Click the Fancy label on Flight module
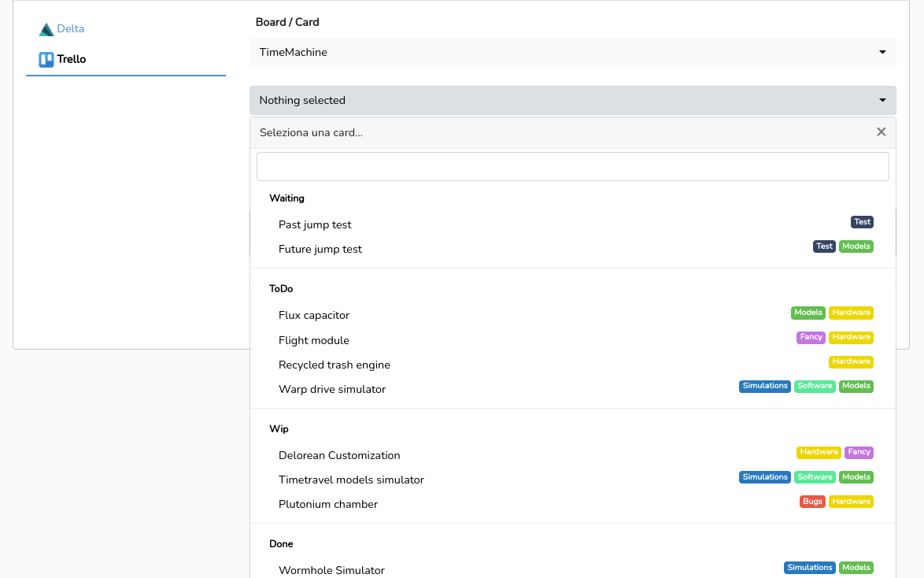This screenshot has width=924, height=578. pos(811,337)
